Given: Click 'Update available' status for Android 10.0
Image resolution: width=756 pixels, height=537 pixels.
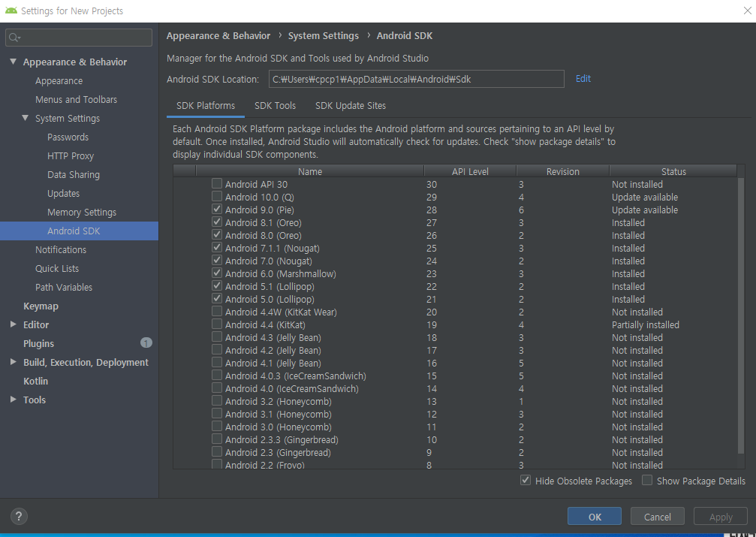Looking at the screenshot, I should (x=645, y=198).
